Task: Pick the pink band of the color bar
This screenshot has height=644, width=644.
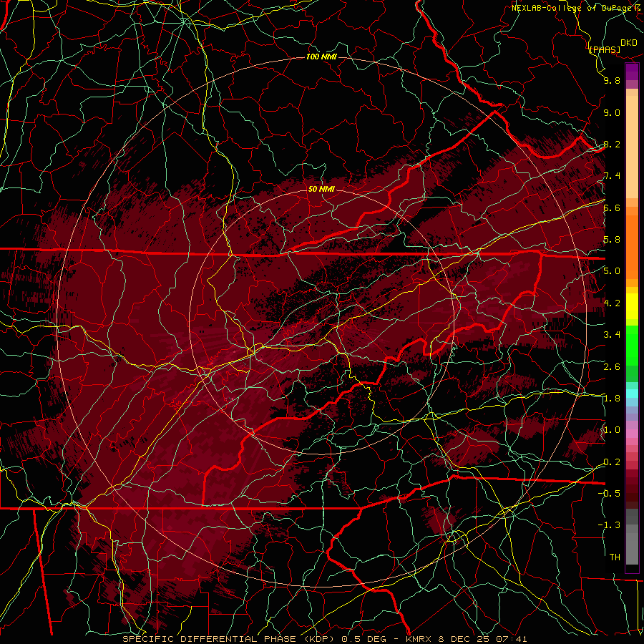Action: pyautogui.click(x=633, y=434)
